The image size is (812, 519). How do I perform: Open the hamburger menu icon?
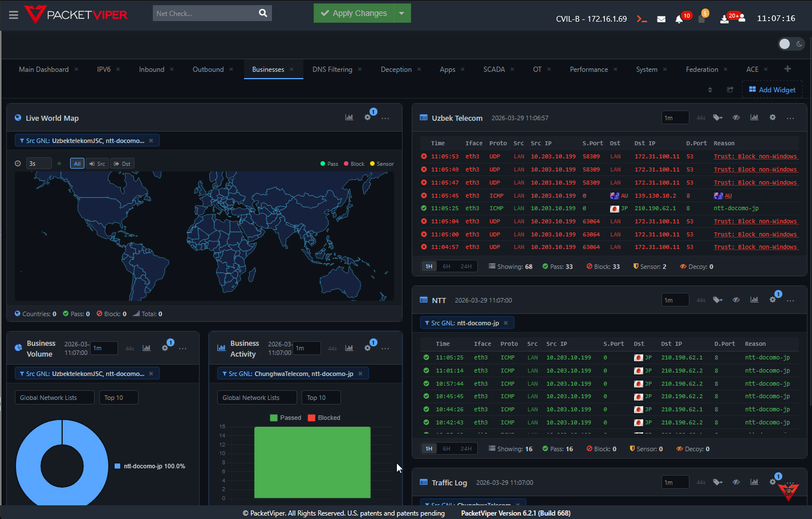coord(13,14)
